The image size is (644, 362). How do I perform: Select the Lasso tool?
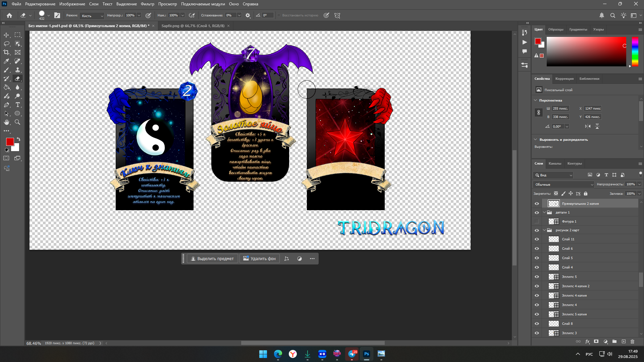(x=6, y=44)
